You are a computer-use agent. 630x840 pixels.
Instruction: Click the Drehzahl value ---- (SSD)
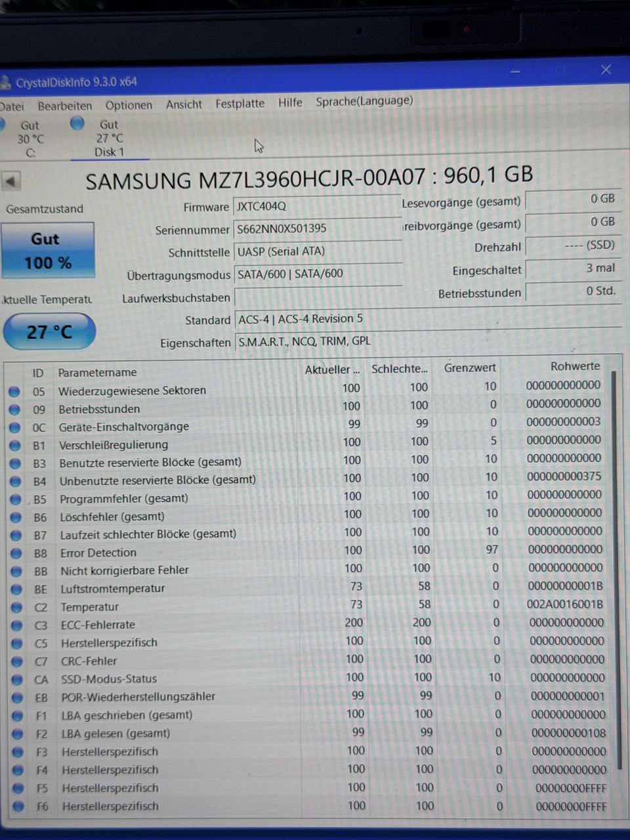tap(572, 245)
